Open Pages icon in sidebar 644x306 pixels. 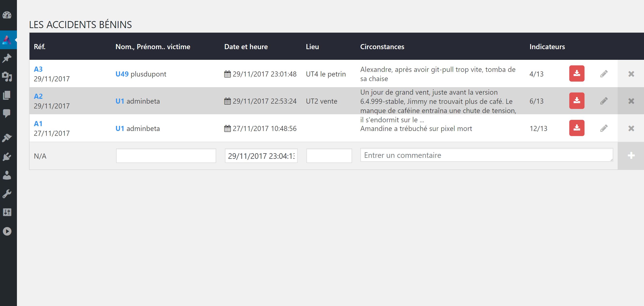(7, 95)
